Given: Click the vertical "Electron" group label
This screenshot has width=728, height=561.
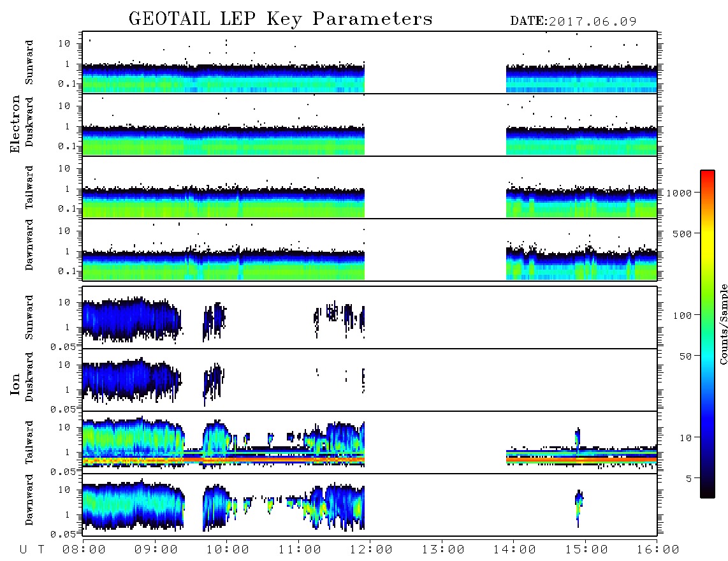Looking at the screenshot, I should (15, 124).
